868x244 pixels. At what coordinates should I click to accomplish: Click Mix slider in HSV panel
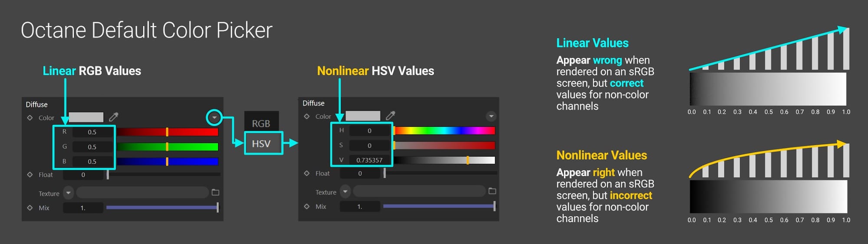[440, 206]
